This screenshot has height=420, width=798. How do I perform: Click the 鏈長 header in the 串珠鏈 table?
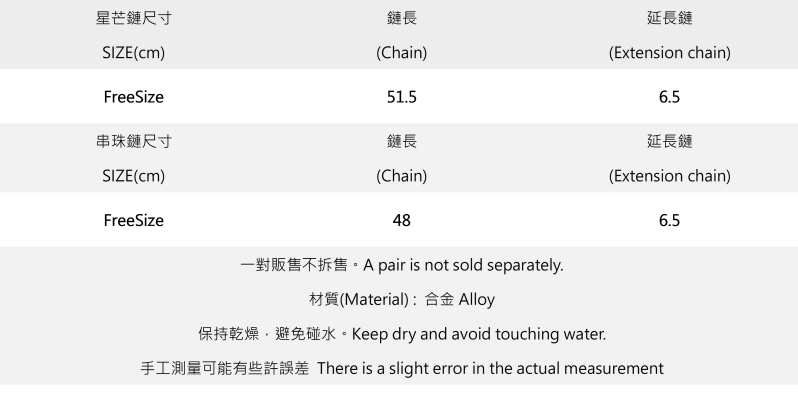pyautogui.click(x=401, y=142)
